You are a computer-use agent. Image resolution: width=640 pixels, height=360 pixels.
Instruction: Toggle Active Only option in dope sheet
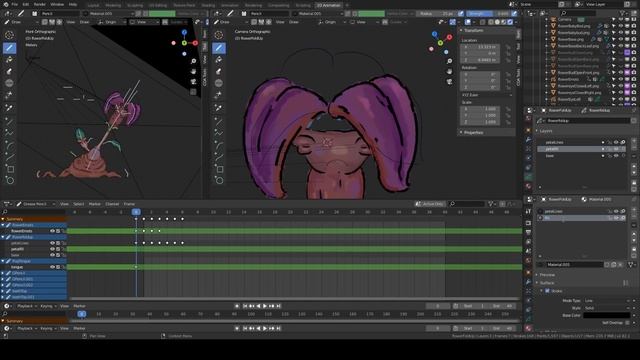429,204
